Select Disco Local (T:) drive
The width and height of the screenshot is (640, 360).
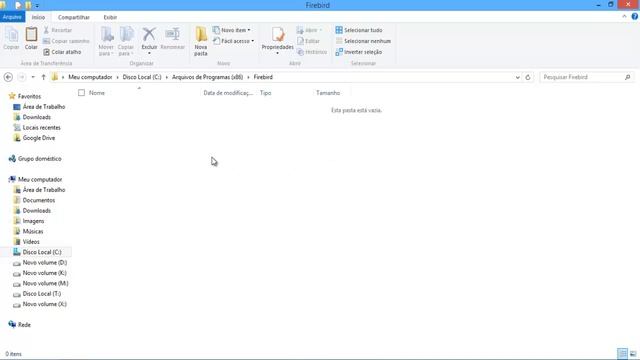coord(42,294)
